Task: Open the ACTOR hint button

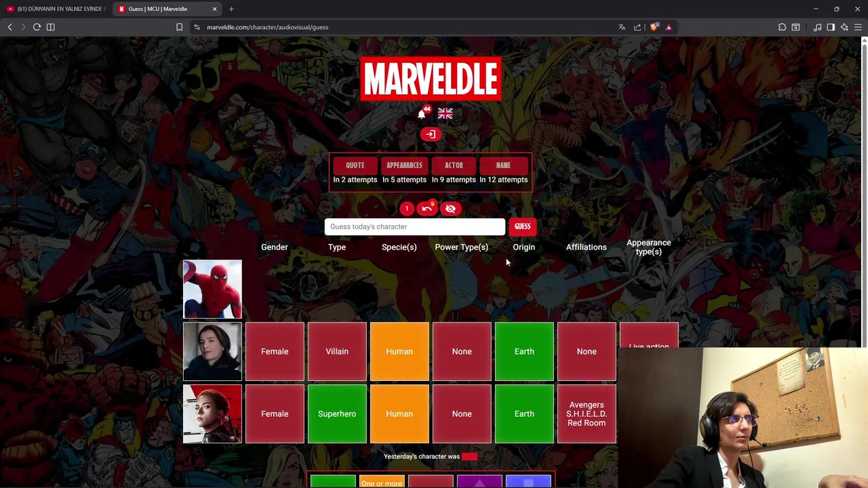Action: point(454,165)
